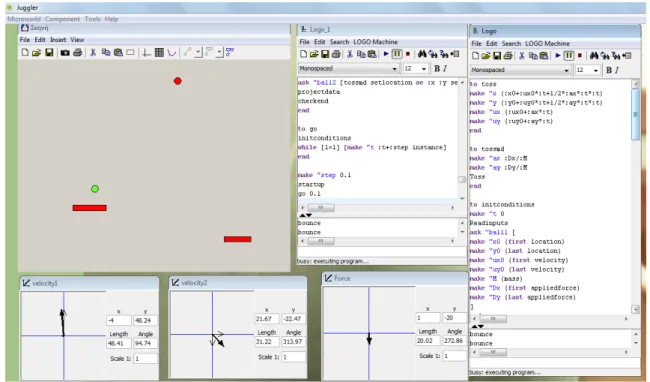Image resolution: width=650 pixels, height=382 pixels.
Task: Click the splitter arrows above the Logo_1 output pane
Action: 306,215
